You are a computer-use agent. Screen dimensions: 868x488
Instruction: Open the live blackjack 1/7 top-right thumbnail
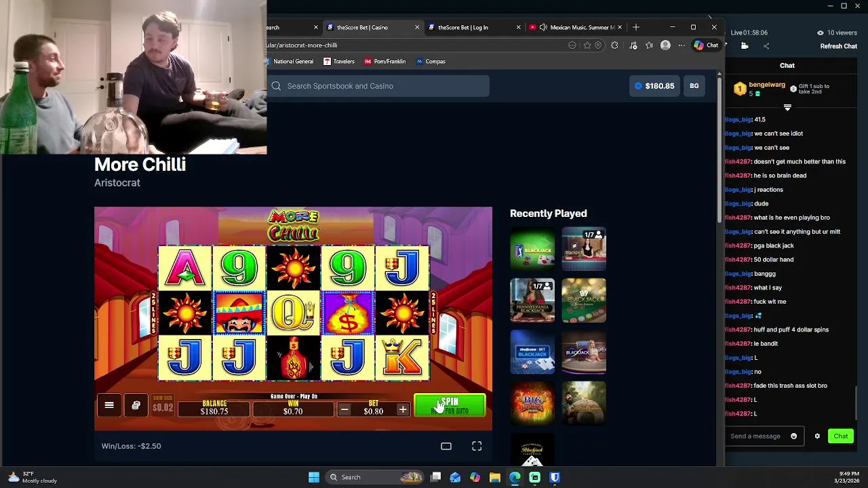(x=584, y=249)
